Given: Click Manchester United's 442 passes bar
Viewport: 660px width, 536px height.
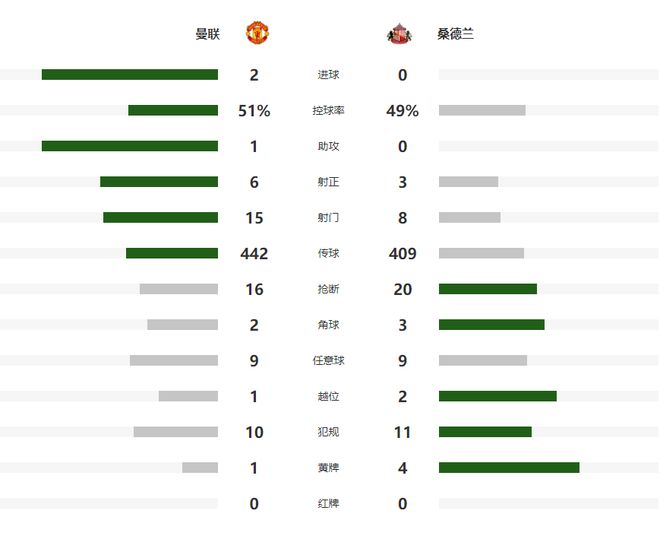Looking at the screenshot, I should click(x=172, y=254).
